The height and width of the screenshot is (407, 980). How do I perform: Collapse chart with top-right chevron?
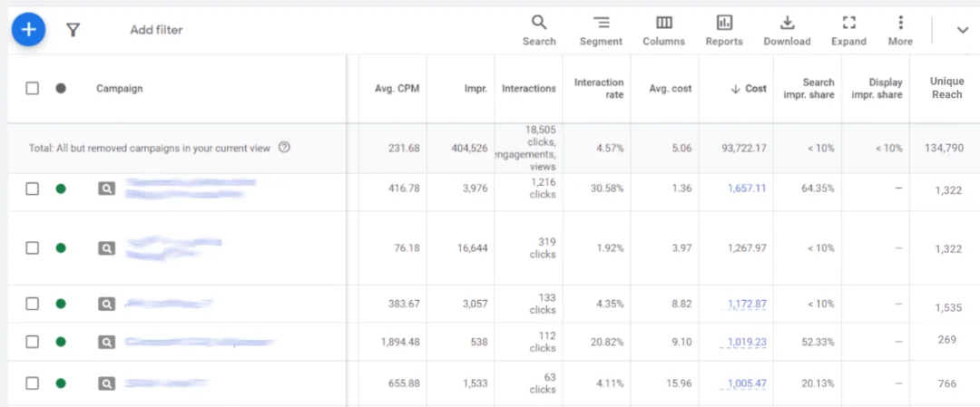963,30
